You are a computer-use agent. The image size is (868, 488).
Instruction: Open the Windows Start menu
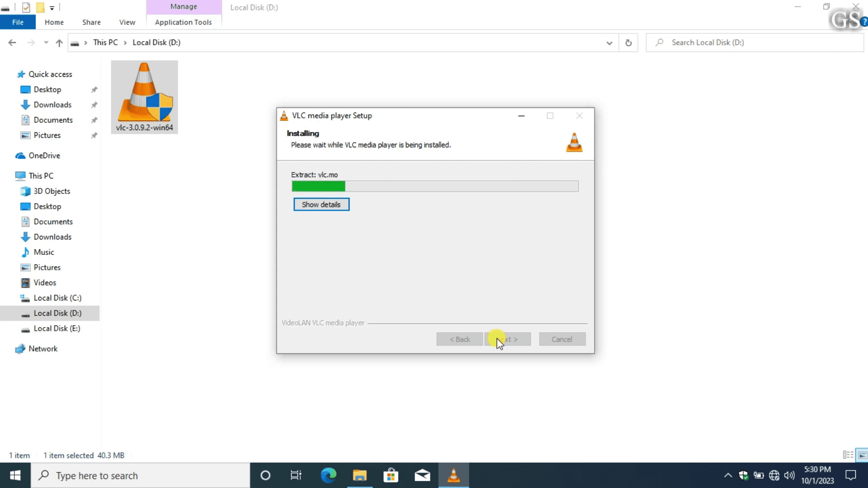pos(15,475)
